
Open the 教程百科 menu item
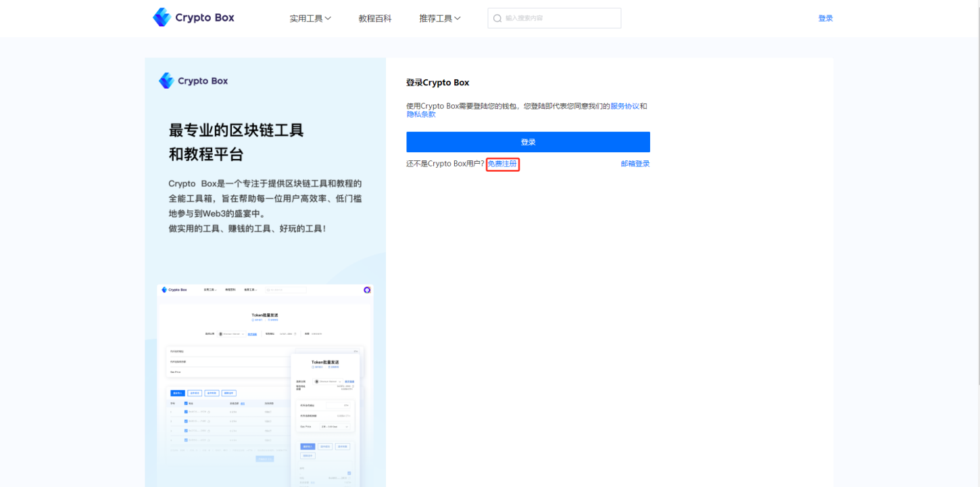point(375,18)
